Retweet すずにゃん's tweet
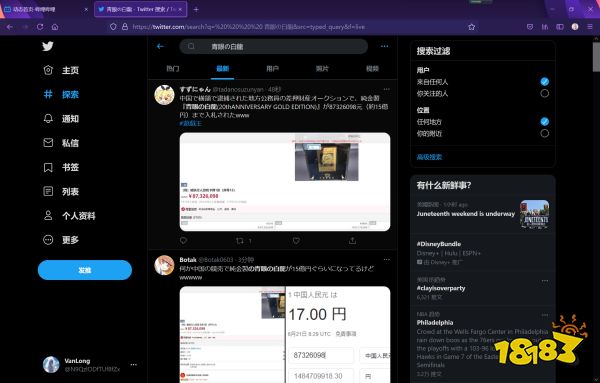Image resolution: width=600 pixels, height=383 pixels. click(x=240, y=241)
